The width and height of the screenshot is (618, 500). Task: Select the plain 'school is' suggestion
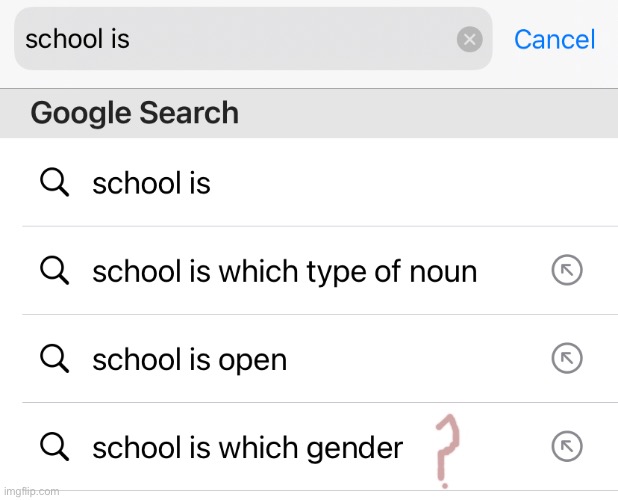(151, 183)
